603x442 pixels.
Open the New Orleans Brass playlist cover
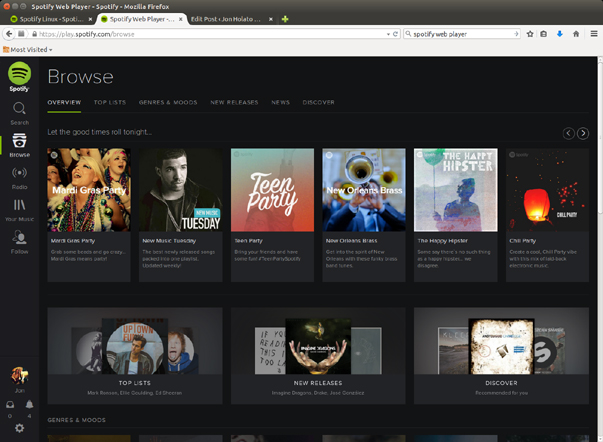[x=364, y=190]
